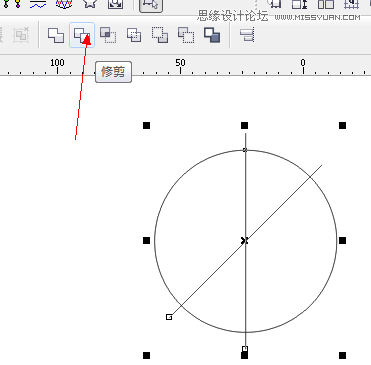Click the Weld shaping button
Screen dimensions: 371x365
56,35
